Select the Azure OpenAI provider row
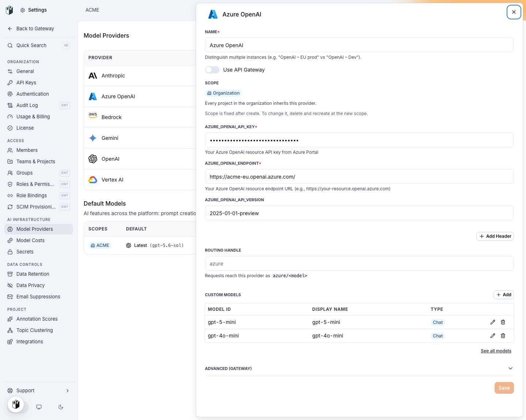The height and width of the screenshot is (420, 526). click(140, 96)
